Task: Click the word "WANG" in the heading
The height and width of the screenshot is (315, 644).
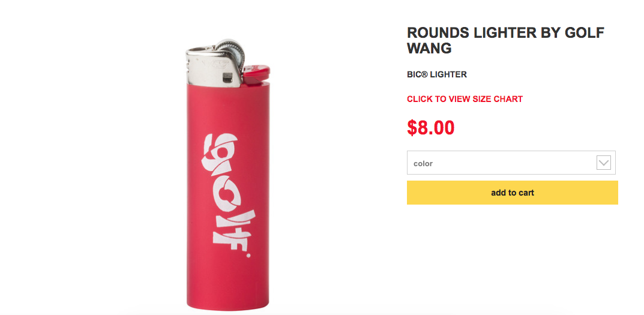Action: (429, 48)
